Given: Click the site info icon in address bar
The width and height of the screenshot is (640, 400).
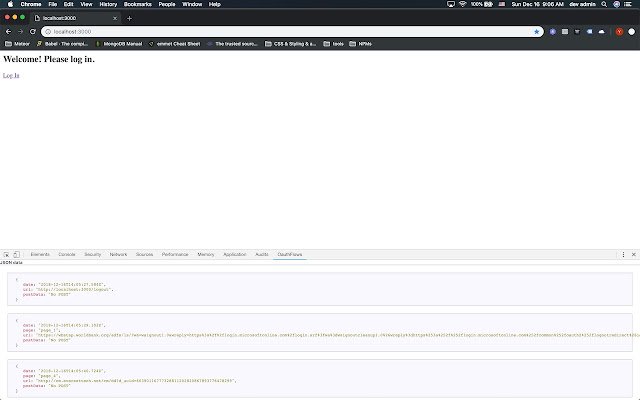Looking at the screenshot, I should tap(48, 31).
